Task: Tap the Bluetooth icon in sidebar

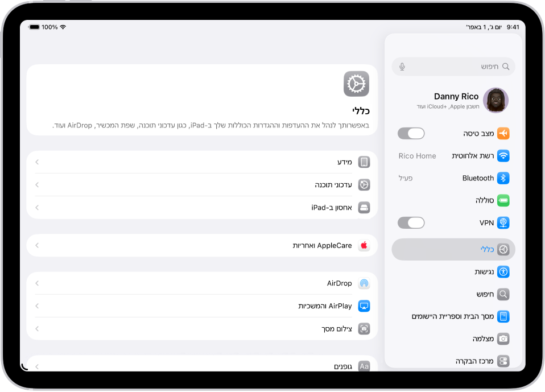Action: 503,178
